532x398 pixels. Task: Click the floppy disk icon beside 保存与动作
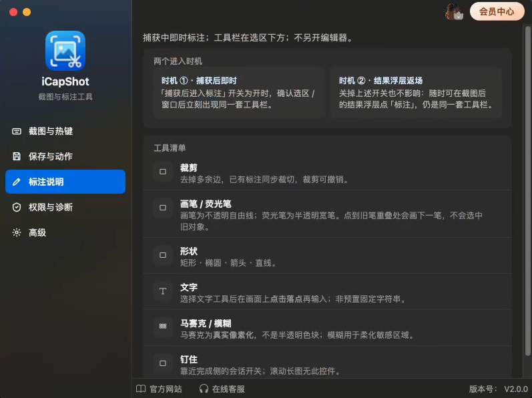(17, 156)
